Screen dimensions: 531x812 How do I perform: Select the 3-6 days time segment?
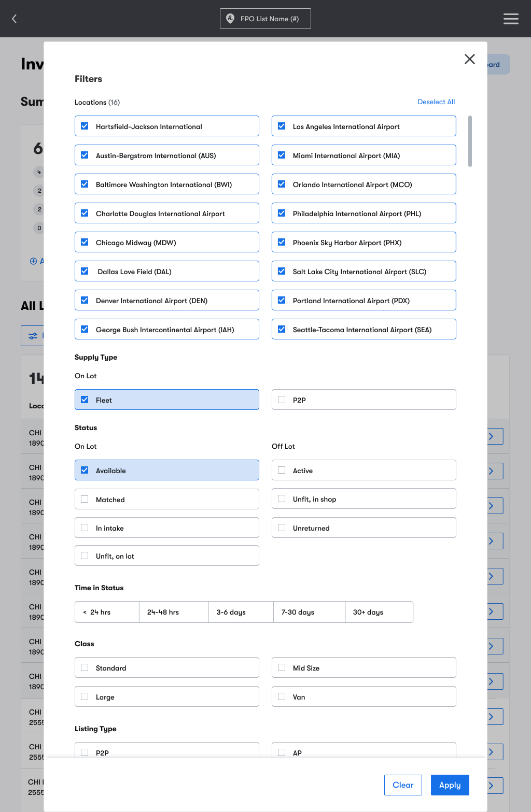(x=241, y=612)
